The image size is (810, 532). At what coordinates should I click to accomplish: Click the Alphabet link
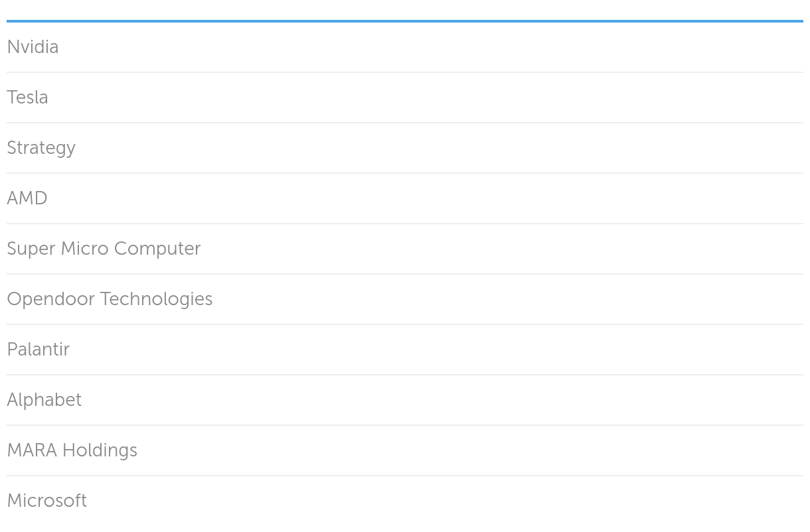coord(44,400)
